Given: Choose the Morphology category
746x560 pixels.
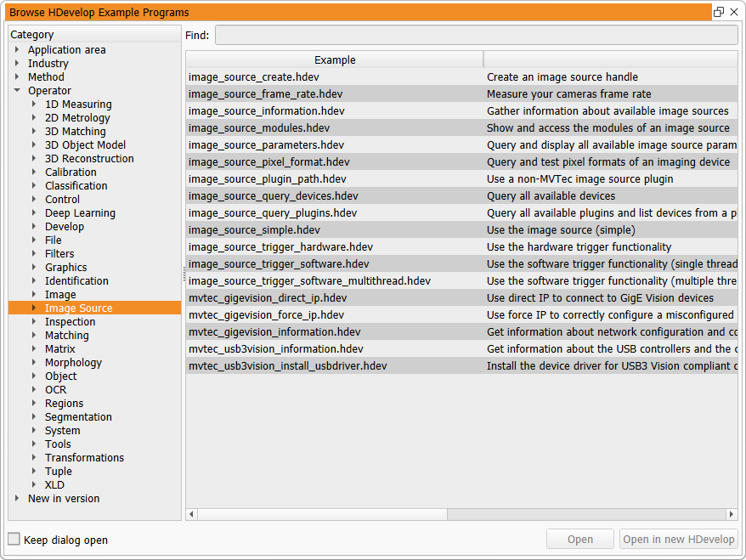Looking at the screenshot, I should (x=73, y=363).
